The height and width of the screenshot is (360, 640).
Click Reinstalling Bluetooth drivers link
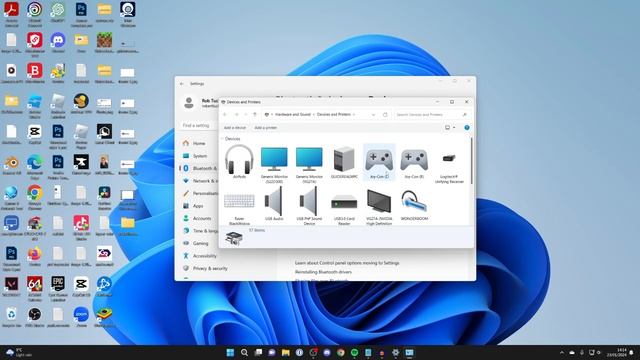(323, 272)
